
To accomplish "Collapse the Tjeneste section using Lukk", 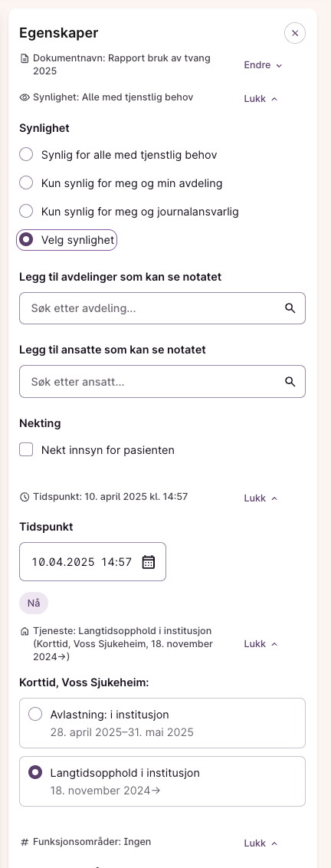I will tap(261, 644).
